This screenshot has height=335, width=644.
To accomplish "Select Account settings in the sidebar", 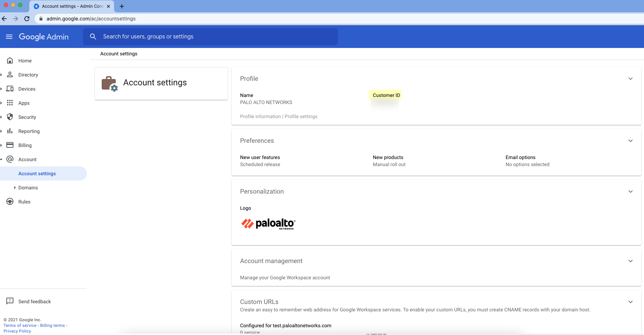I will [x=43, y=173].
